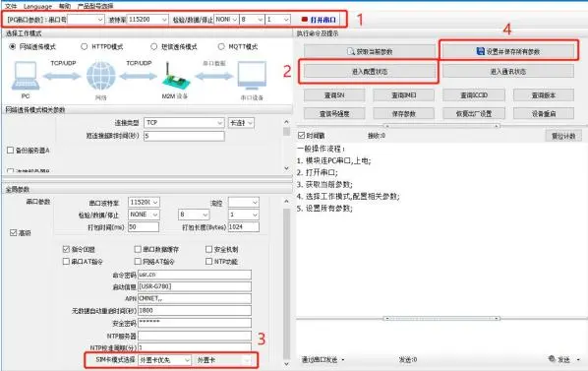Toggle 指令回显 checkbox
The height and width of the screenshot is (371, 588).
[67, 249]
